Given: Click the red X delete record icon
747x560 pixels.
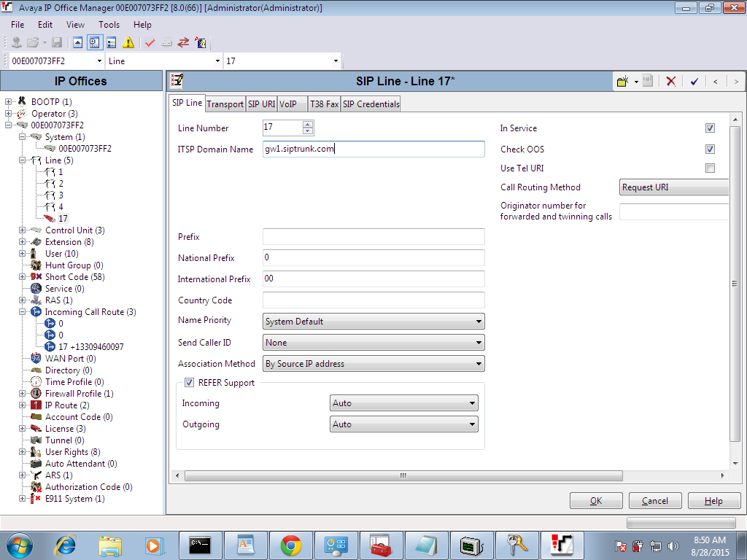Looking at the screenshot, I should (671, 82).
